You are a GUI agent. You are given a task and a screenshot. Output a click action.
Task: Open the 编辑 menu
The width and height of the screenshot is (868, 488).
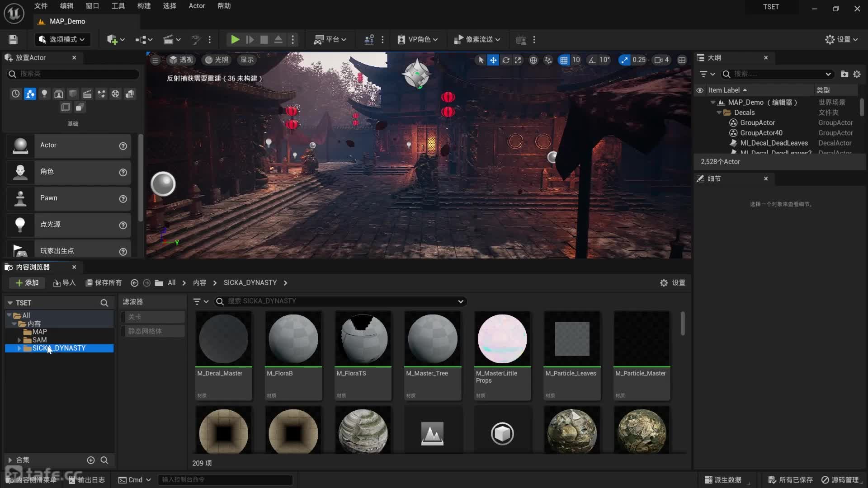click(x=66, y=6)
